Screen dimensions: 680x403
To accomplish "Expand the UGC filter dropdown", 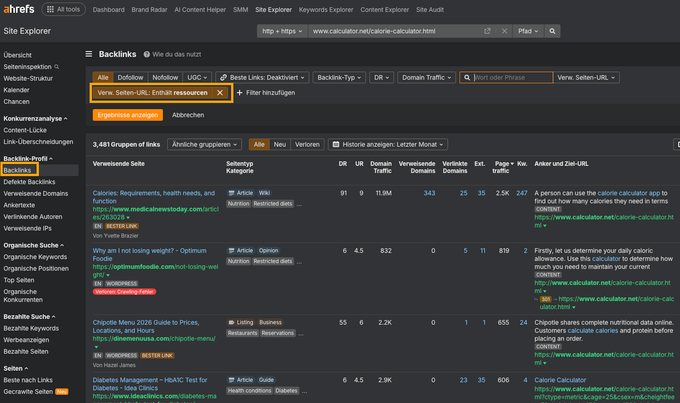I will coord(197,78).
